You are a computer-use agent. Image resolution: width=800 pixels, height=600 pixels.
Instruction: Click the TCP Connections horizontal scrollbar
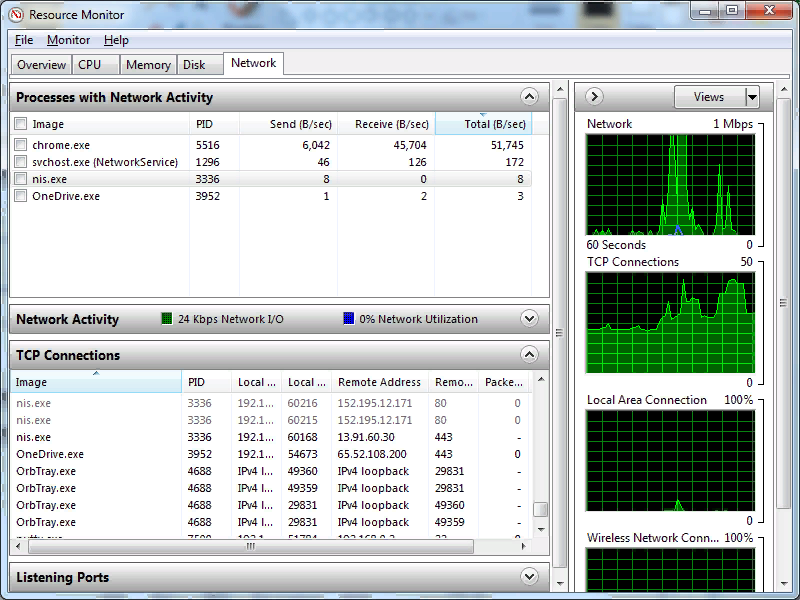click(x=250, y=547)
